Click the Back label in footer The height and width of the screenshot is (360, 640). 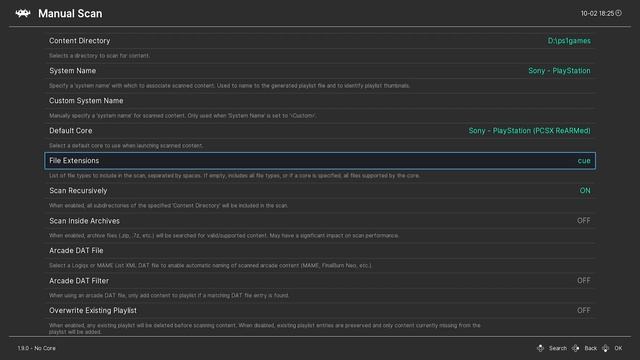[x=590, y=348]
